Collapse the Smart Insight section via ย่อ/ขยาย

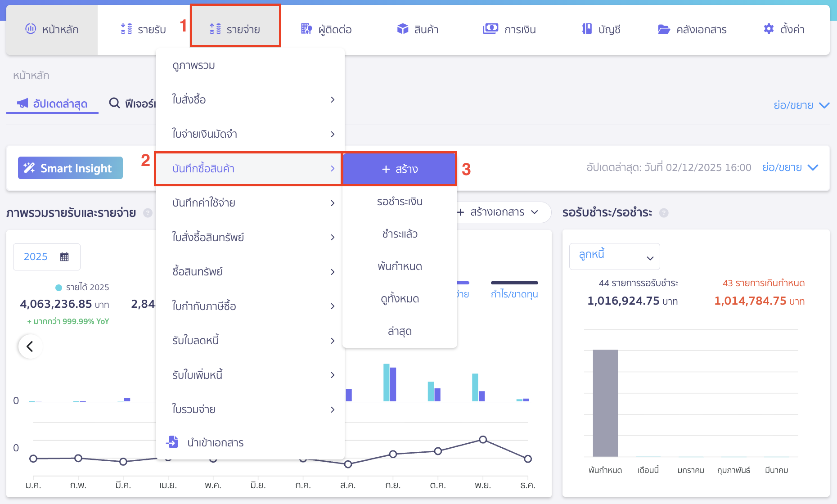[x=790, y=167]
